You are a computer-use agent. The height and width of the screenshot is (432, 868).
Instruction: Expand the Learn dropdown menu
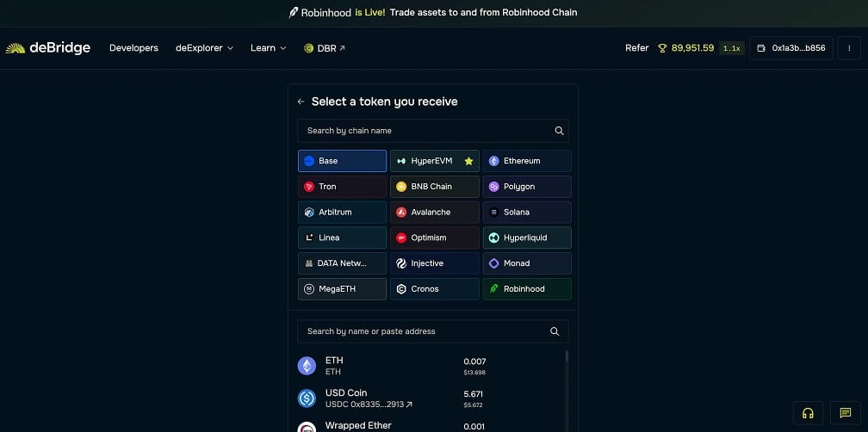(269, 48)
